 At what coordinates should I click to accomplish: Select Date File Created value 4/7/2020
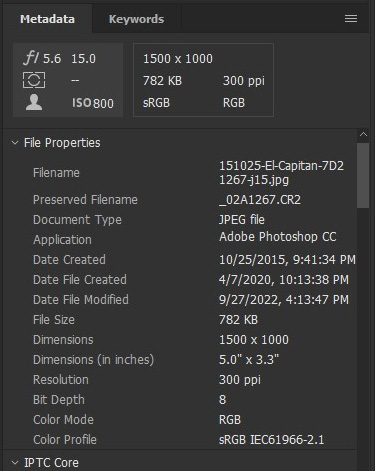(x=284, y=280)
